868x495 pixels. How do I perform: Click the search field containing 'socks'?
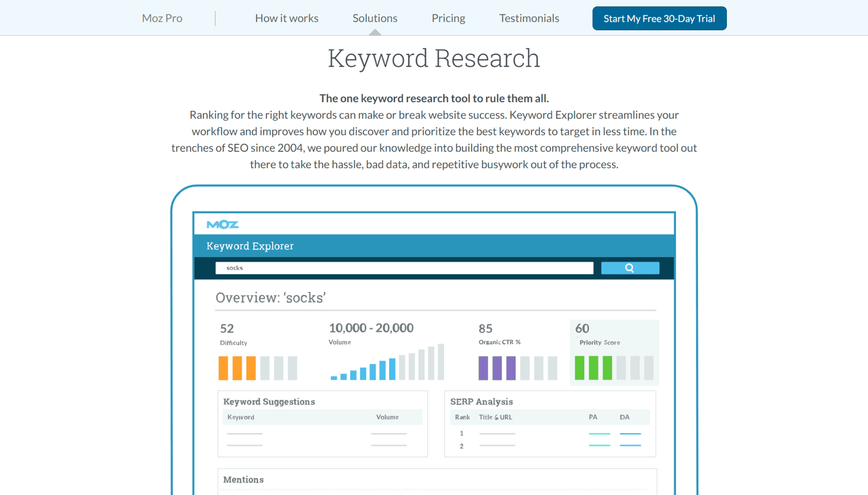pos(404,267)
